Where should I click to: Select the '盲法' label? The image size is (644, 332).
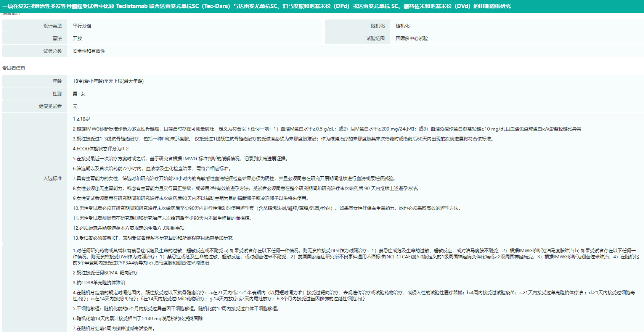coord(57,39)
